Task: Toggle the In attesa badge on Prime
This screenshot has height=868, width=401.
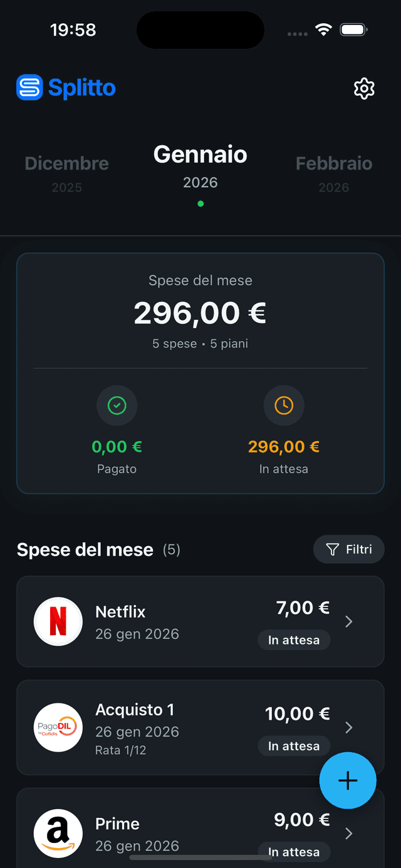Action: pos(294,852)
